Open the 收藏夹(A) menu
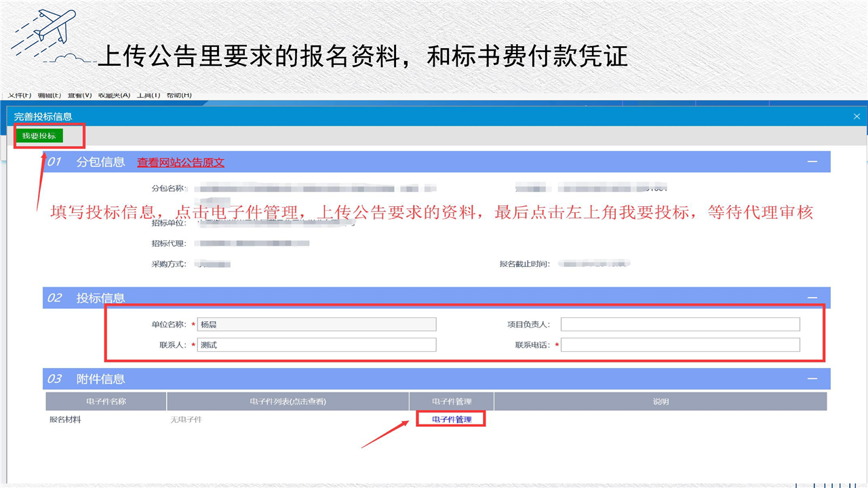868x488 pixels. [x=114, y=96]
